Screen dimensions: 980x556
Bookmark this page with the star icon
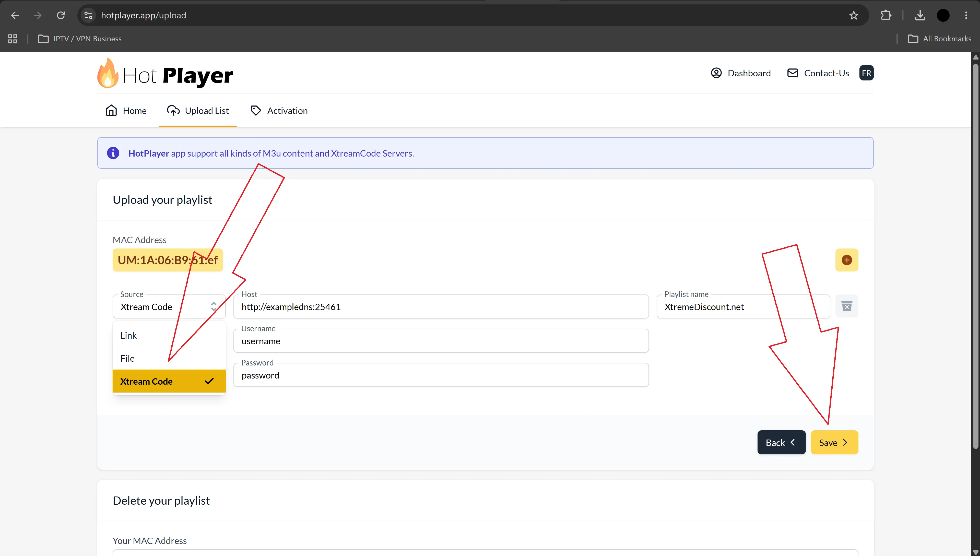[x=854, y=15]
